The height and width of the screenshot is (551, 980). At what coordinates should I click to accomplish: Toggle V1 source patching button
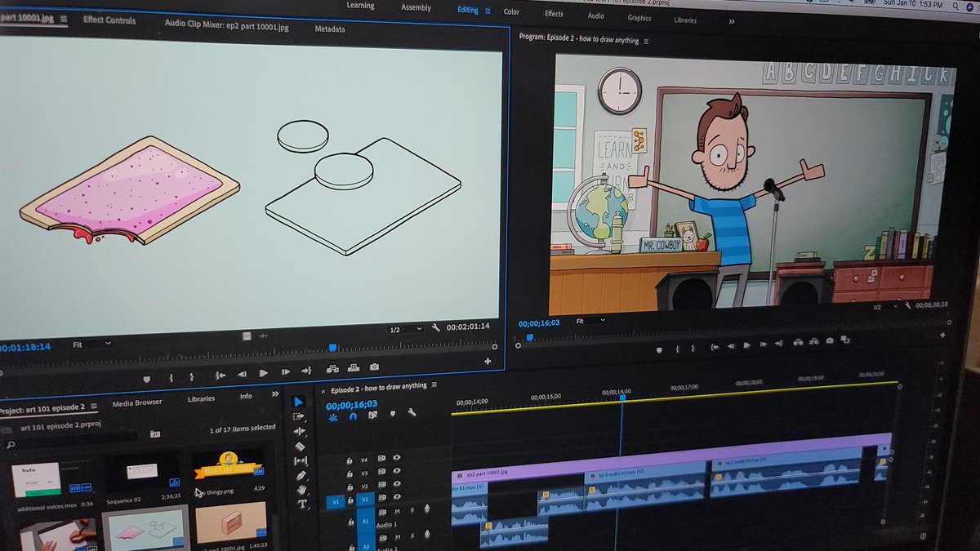[334, 501]
